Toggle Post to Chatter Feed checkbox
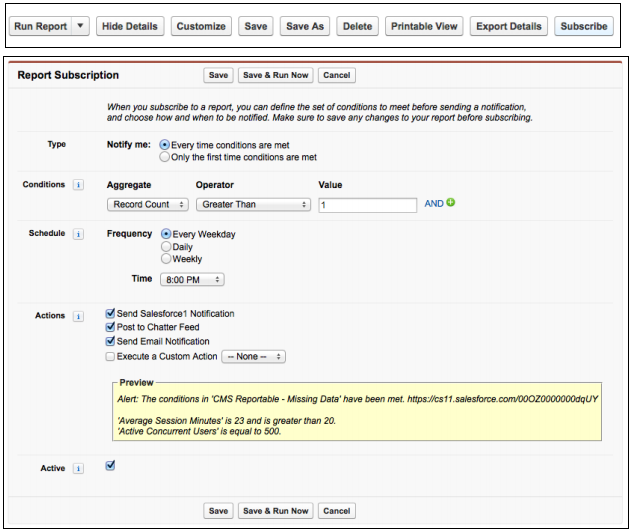The image size is (632, 532). [x=110, y=328]
